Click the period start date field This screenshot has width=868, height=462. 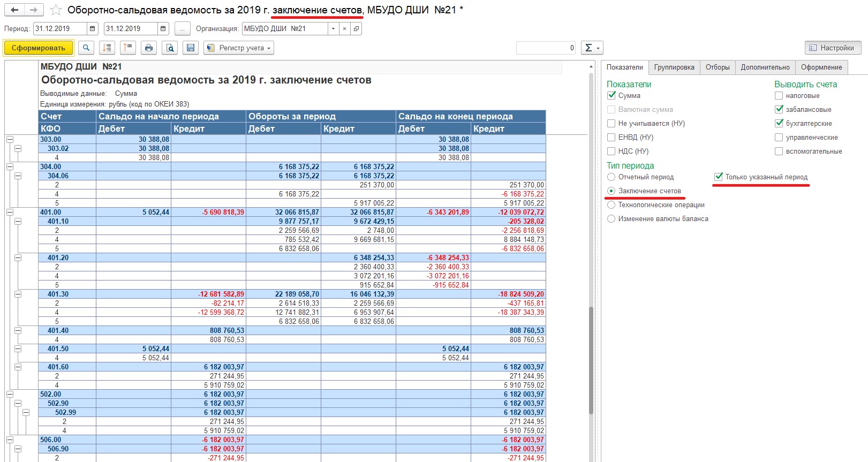(x=60, y=29)
